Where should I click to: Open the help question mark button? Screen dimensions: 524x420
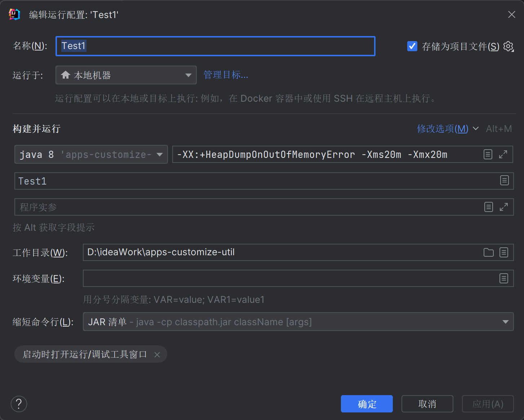point(19,404)
